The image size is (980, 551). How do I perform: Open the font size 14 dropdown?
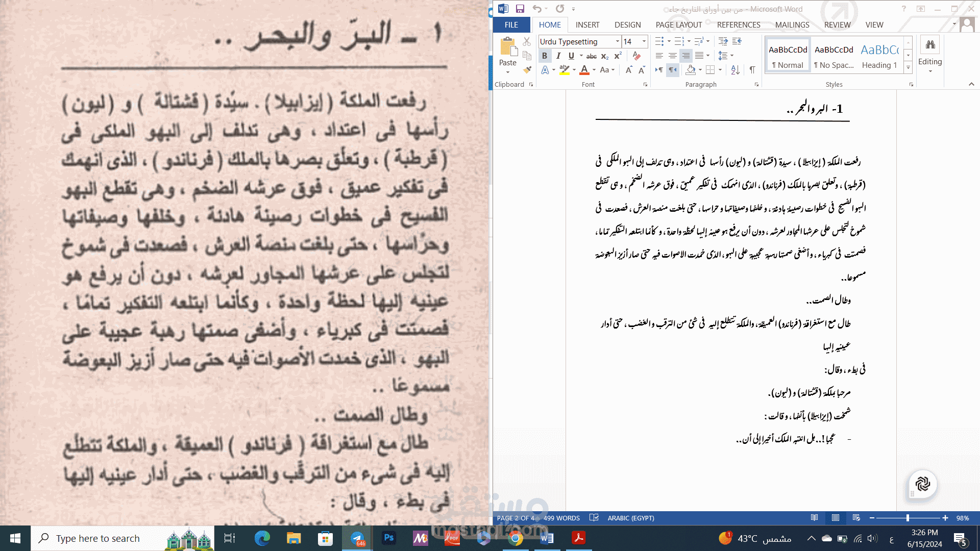pos(644,41)
